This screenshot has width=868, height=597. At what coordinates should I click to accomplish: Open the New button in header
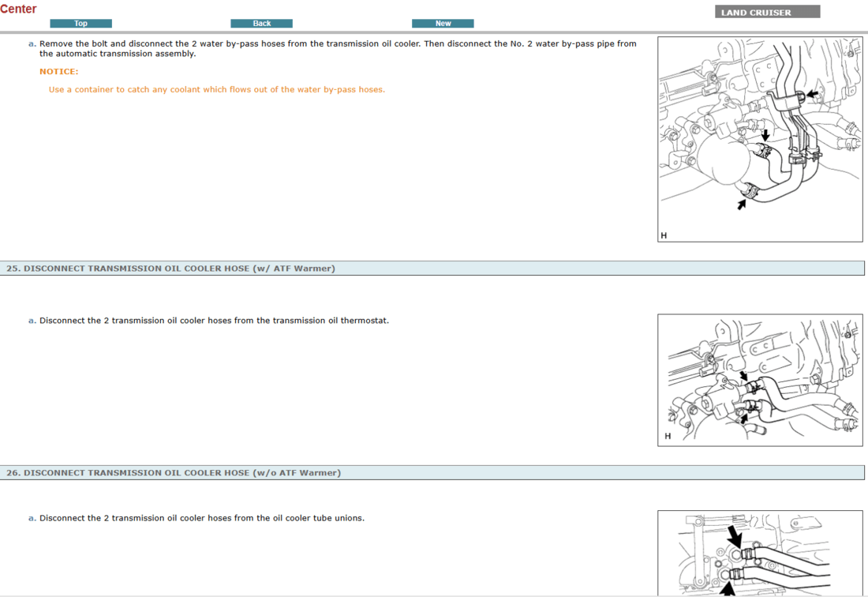[443, 23]
